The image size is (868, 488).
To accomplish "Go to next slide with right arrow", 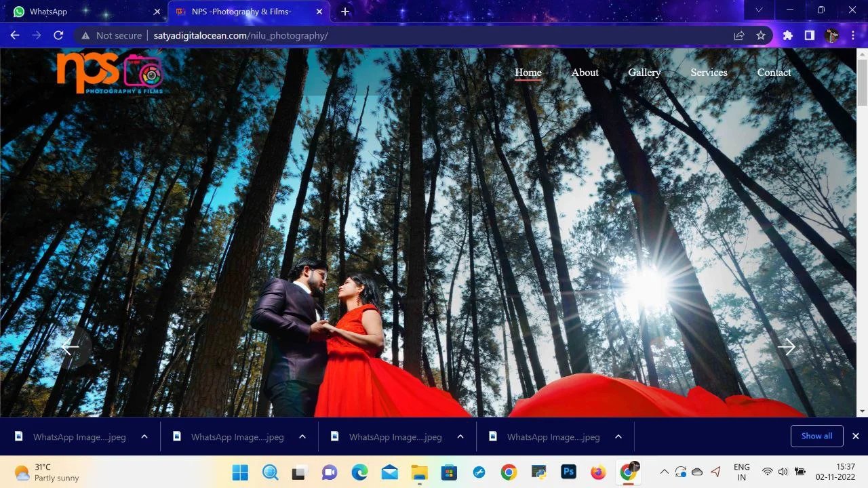I will point(786,347).
